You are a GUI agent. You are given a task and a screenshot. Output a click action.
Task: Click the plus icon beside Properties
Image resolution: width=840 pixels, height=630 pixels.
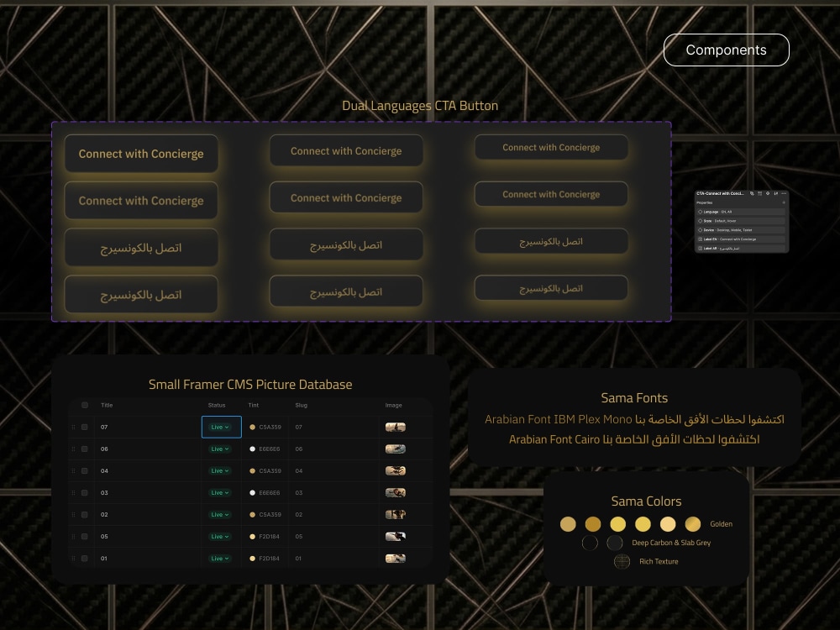784,202
